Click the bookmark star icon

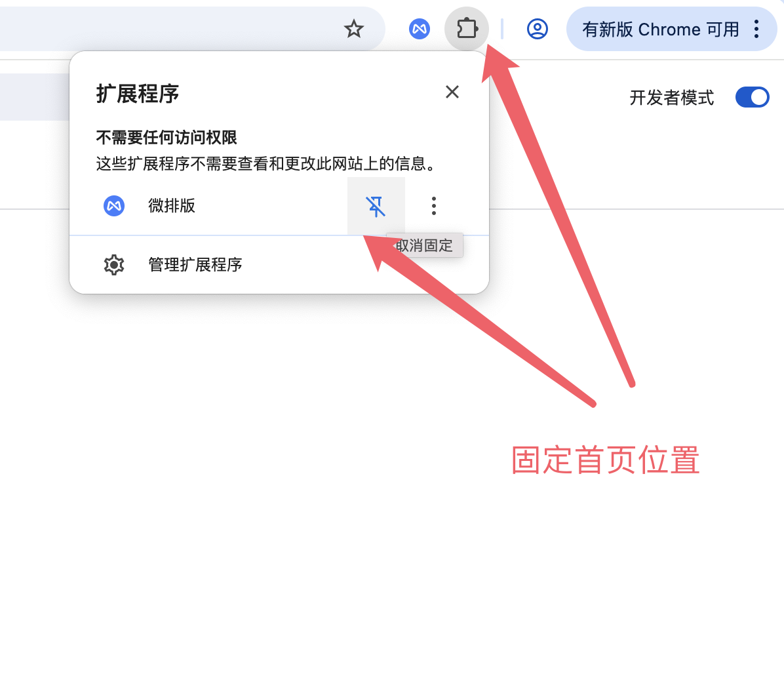pos(353,29)
